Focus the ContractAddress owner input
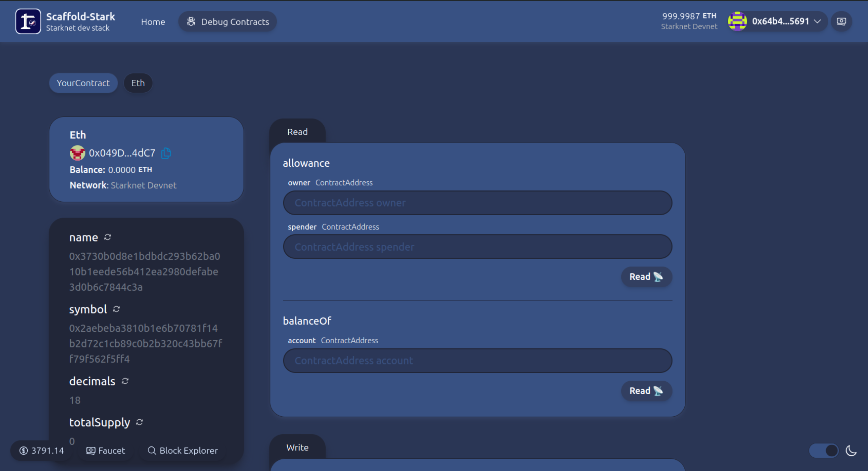This screenshot has width=868, height=471. coord(477,203)
